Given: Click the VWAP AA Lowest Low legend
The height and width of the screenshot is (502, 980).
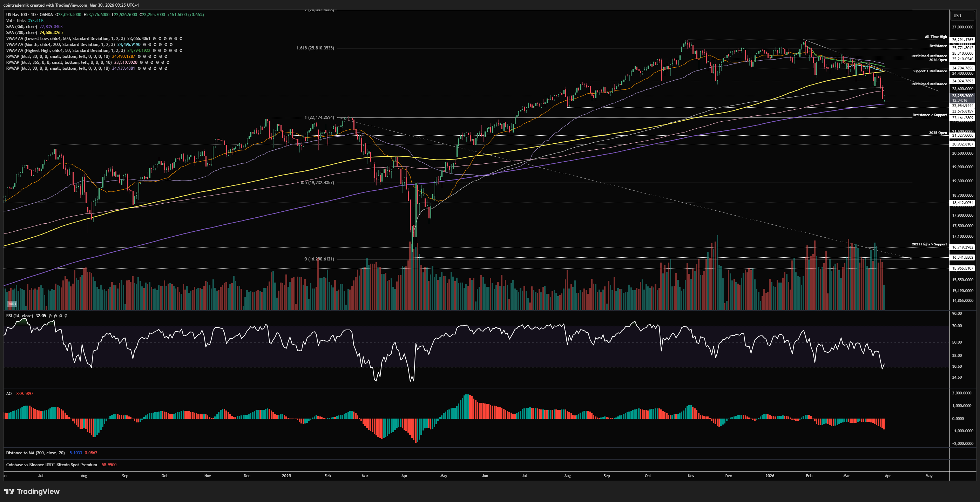Looking at the screenshot, I should click(66, 39).
